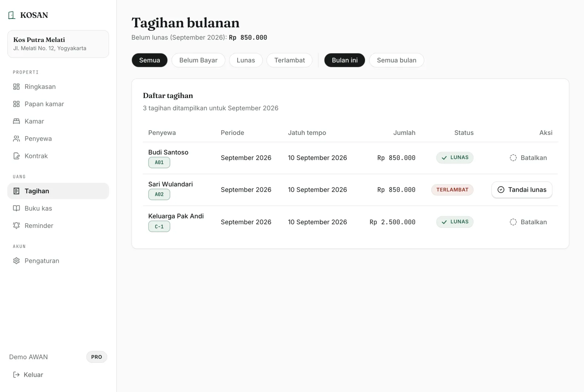This screenshot has height=392, width=584.
Task: Mark Sari Wulandari bill with Tandai lunas
Action: (522, 190)
